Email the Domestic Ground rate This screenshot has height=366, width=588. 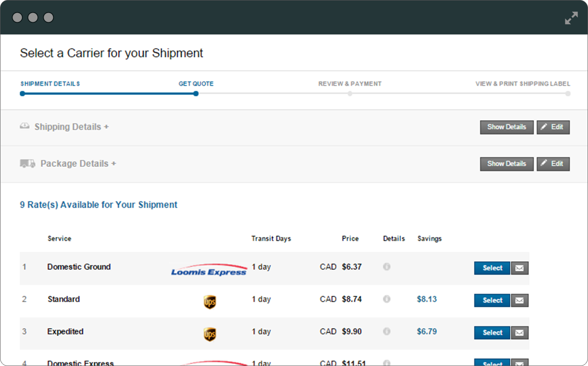point(520,268)
